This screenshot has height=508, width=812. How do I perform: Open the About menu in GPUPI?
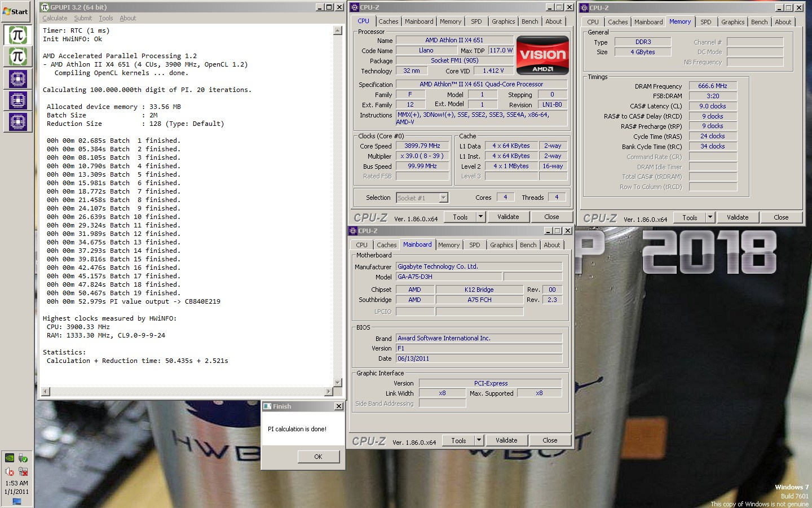128,18
